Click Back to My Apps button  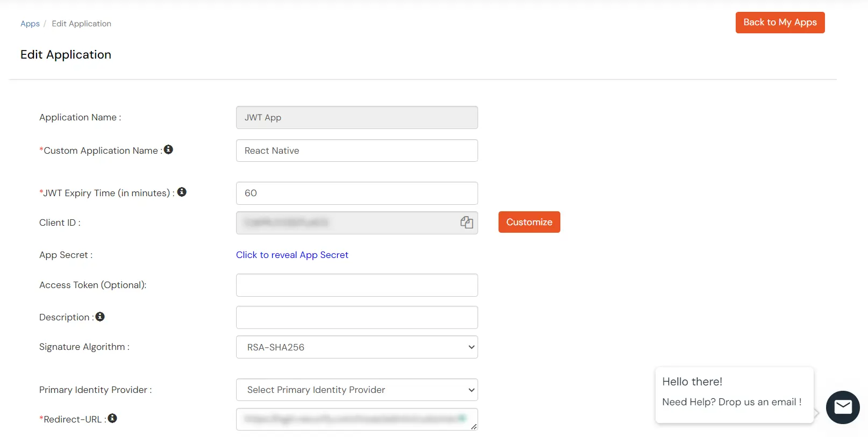tap(779, 23)
